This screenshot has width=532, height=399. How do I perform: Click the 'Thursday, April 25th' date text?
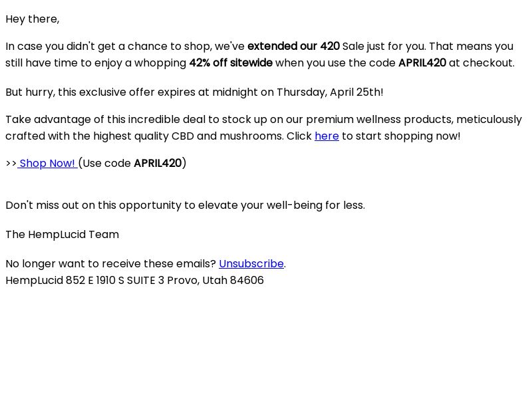tap(329, 92)
